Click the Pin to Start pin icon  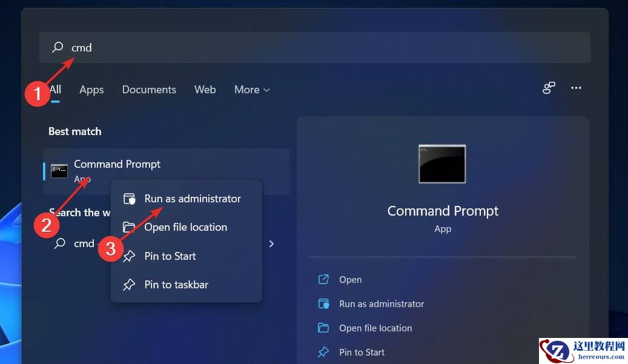pyautogui.click(x=130, y=256)
